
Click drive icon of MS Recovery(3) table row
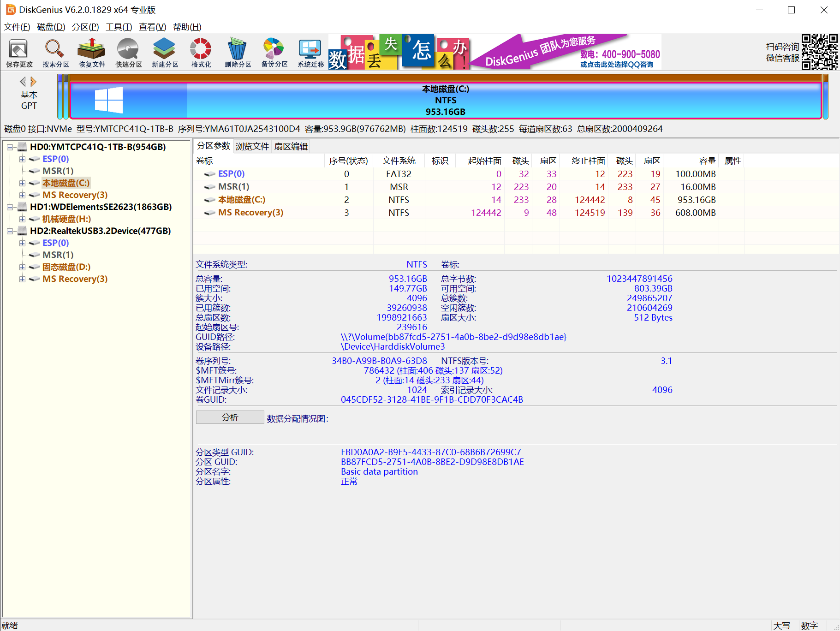click(x=210, y=213)
